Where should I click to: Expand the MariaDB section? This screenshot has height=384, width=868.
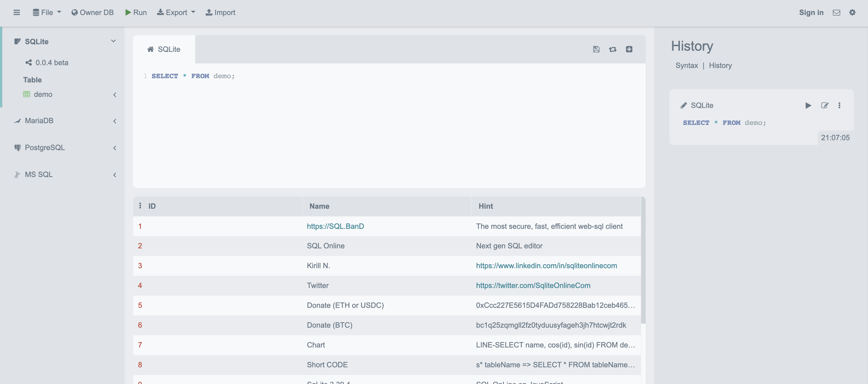point(115,121)
